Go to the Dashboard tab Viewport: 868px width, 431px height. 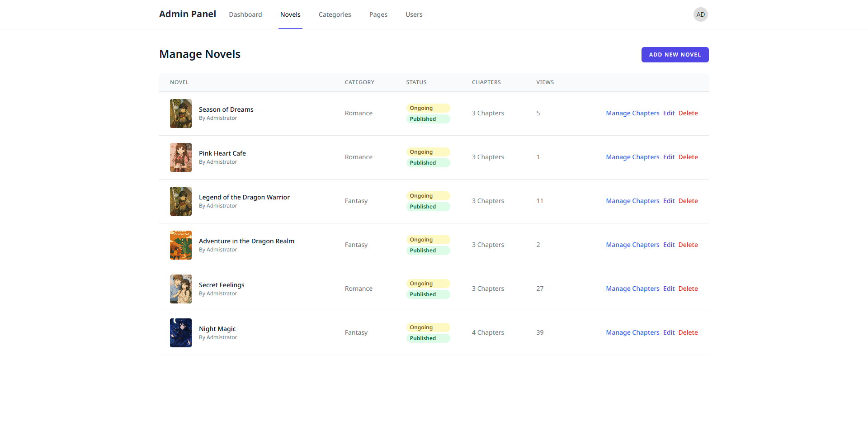pos(245,14)
